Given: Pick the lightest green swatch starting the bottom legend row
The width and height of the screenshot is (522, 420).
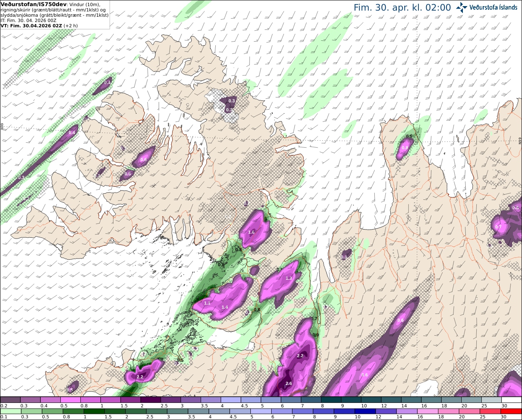Looking at the screenshot, I should pos(10,411).
